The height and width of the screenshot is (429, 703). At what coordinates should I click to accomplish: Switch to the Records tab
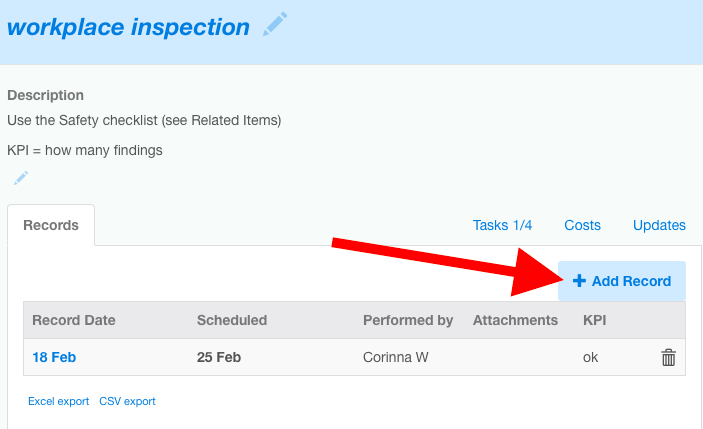51,225
